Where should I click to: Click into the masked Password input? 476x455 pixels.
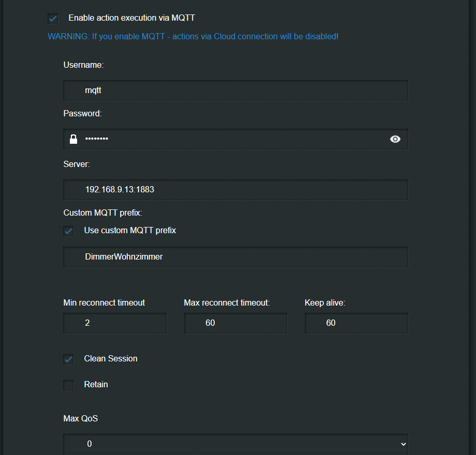233,139
